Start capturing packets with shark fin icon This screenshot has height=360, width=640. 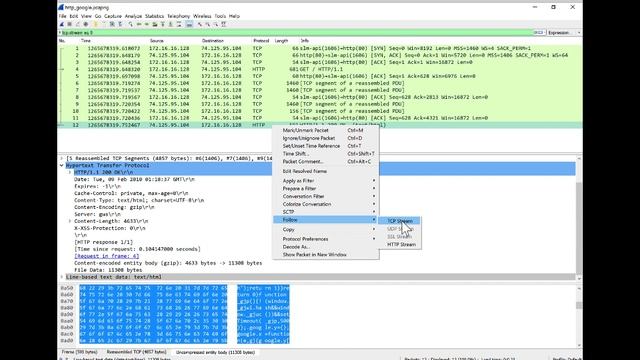coord(62,24)
